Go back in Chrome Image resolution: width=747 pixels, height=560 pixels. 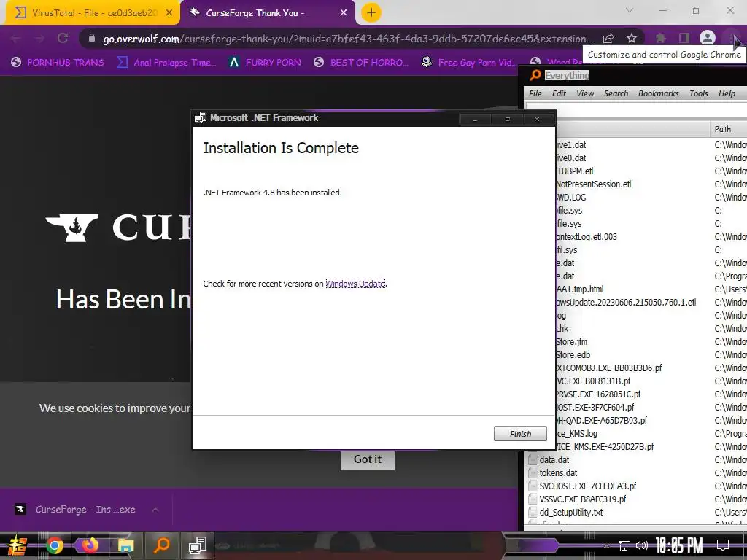16,39
